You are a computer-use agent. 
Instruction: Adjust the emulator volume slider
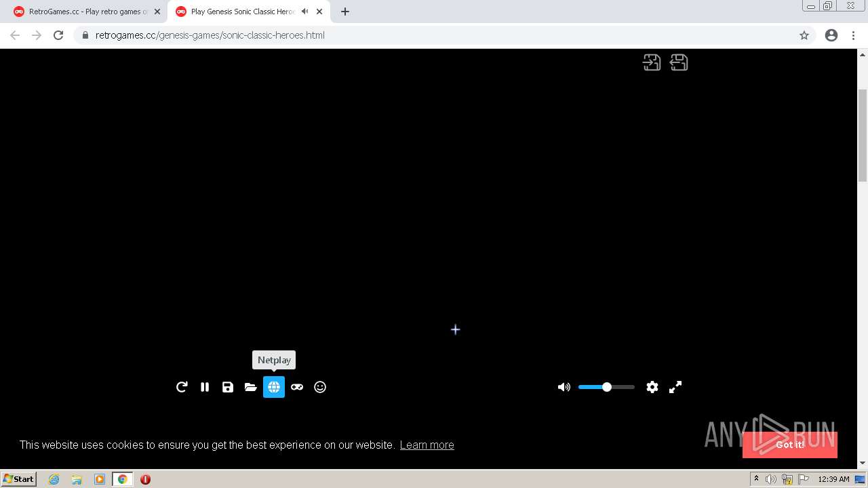[x=606, y=387]
